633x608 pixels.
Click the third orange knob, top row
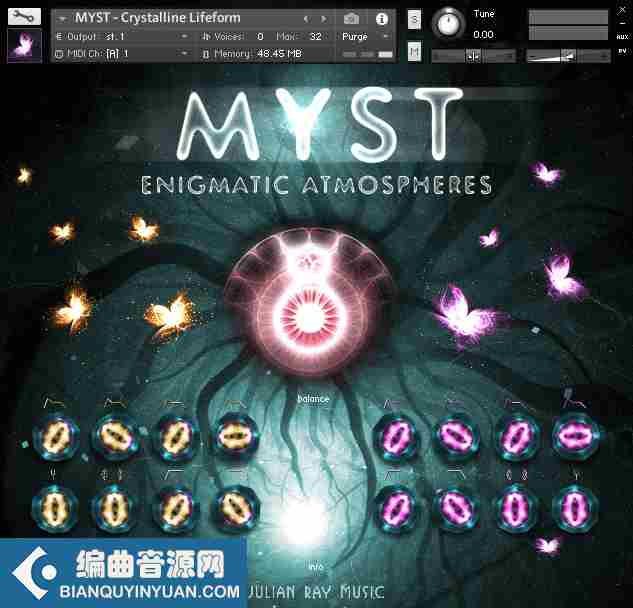175,438
